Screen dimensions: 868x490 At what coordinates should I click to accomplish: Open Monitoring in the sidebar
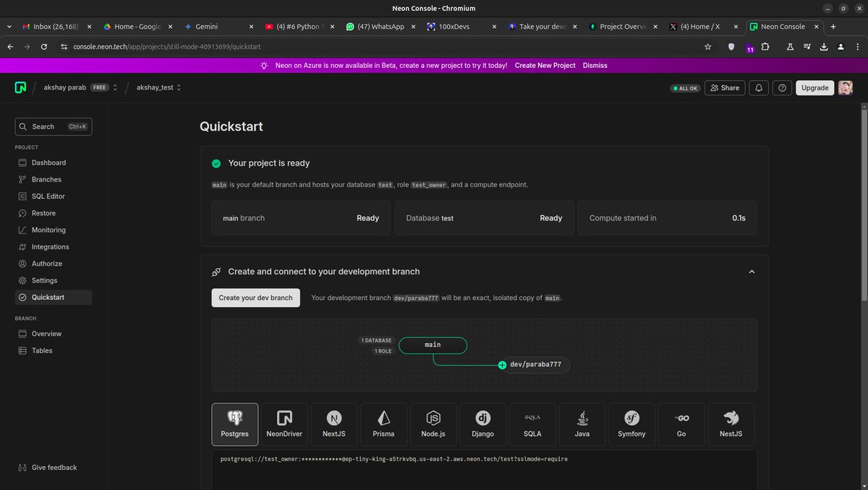(x=54, y=230)
